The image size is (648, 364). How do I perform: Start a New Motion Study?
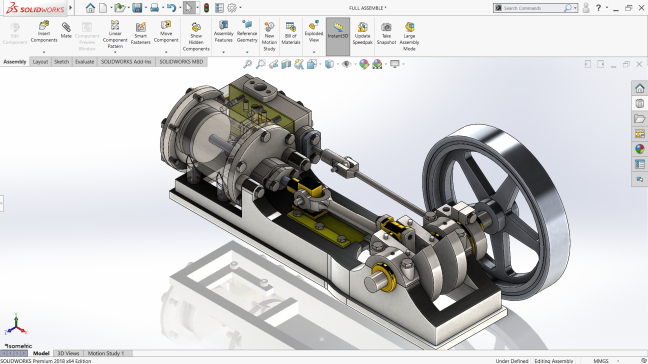coord(269,36)
